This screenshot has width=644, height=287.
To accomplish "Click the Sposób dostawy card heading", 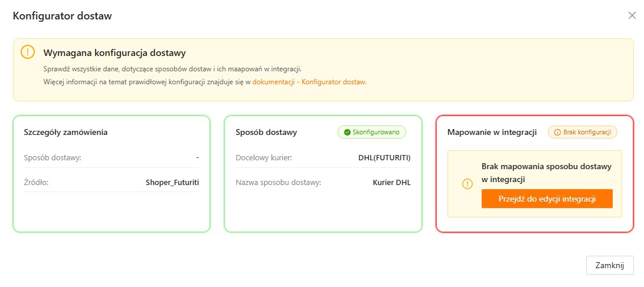I will pos(266,132).
